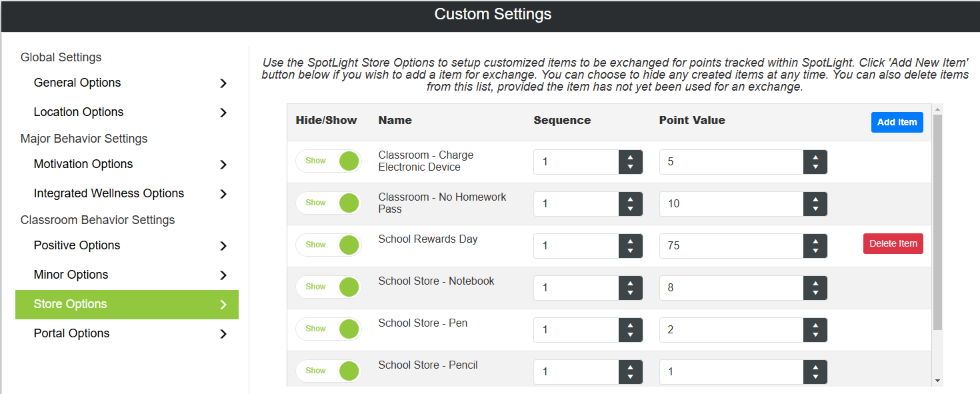Increase point value for School Rewards Day
Image resolution: width=980 pixels, height=394 pixels.
click(x=815, y=240)
